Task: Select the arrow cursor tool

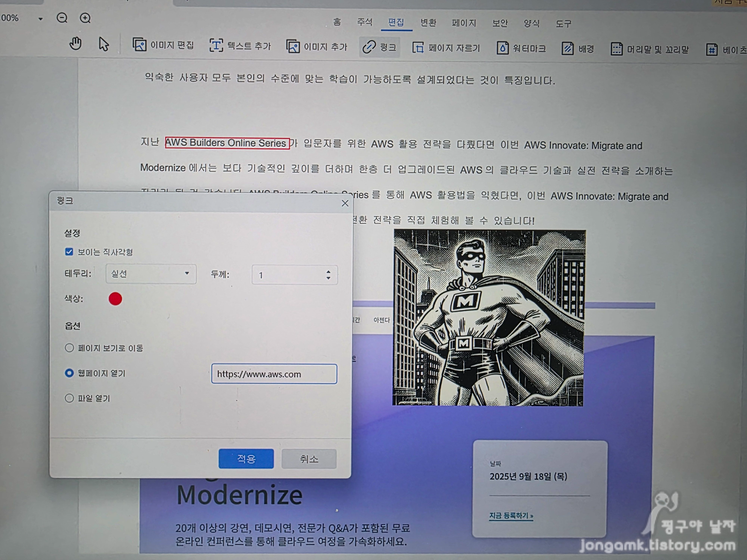Action: (104, 44)
